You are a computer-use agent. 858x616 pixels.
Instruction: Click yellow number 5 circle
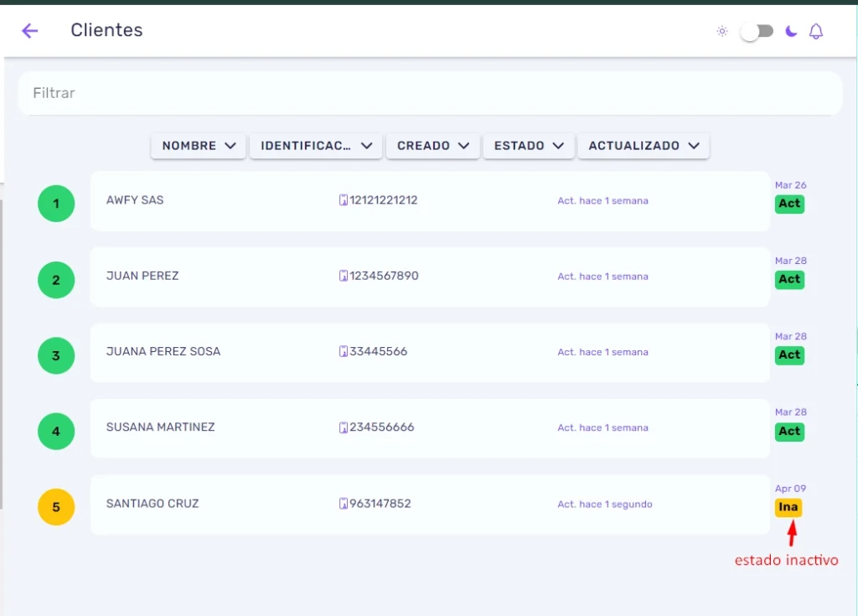(56, 507)
